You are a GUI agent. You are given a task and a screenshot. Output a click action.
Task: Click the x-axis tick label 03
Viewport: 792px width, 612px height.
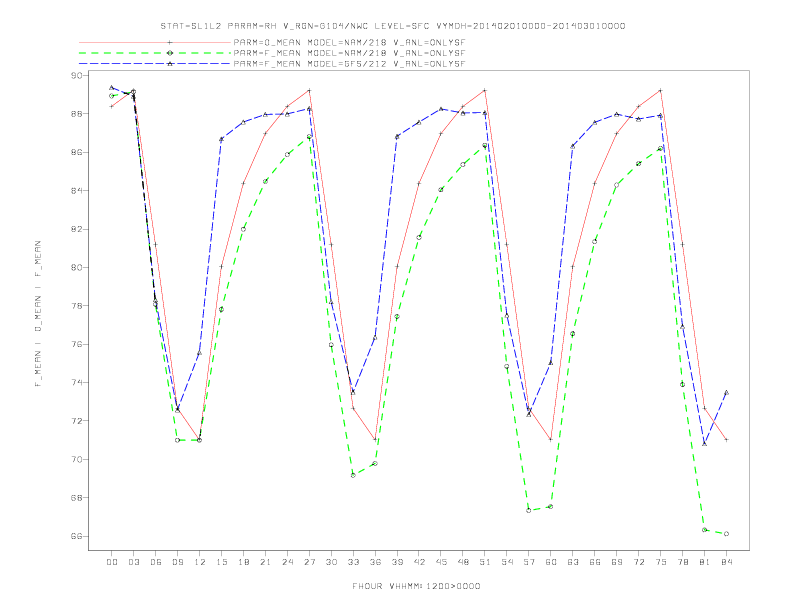(x=133, y=562)
